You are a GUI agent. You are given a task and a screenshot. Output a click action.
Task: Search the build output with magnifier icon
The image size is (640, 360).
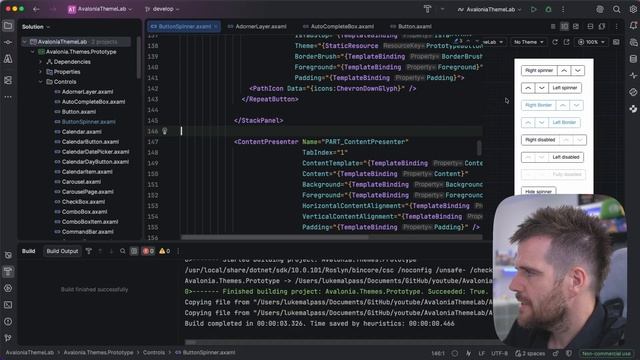(122, 251)
